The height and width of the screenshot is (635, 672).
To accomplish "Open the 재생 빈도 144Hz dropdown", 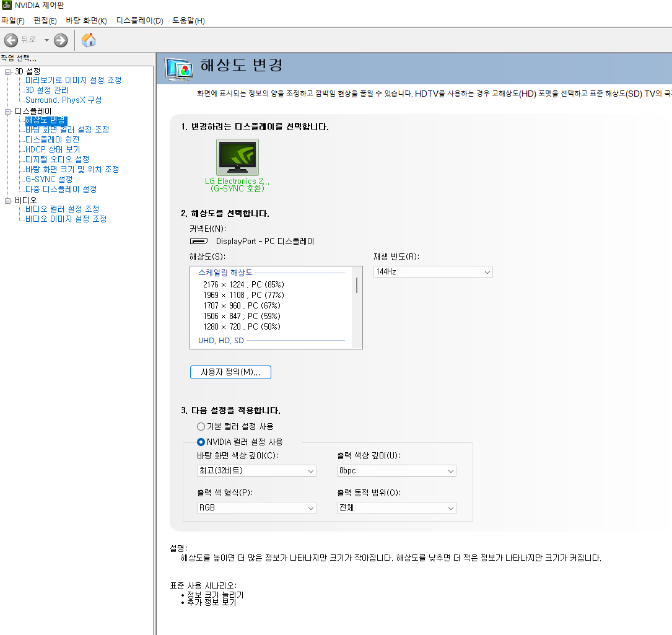I will point(433,272).
